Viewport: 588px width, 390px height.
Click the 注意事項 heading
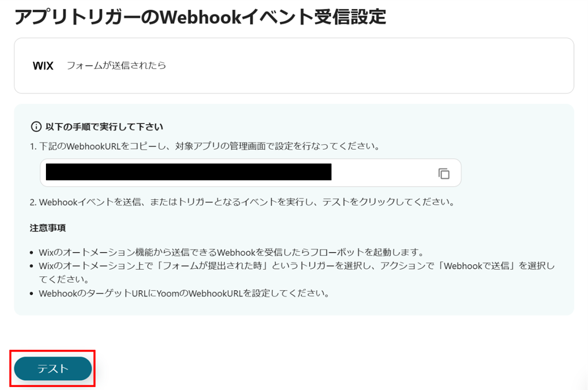[x=48, y=228]
